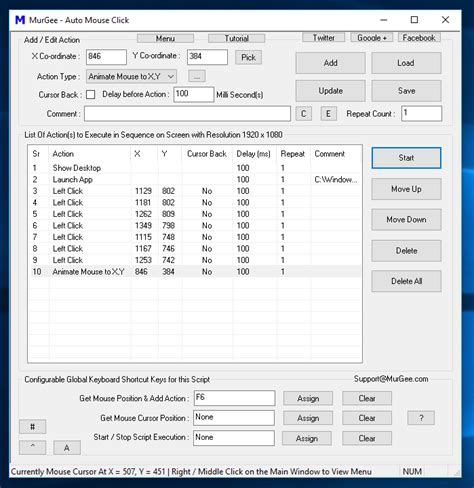The width and height of the screenshot is (474, 488).
Task: Click the Delete button
Action: [406, 251]
